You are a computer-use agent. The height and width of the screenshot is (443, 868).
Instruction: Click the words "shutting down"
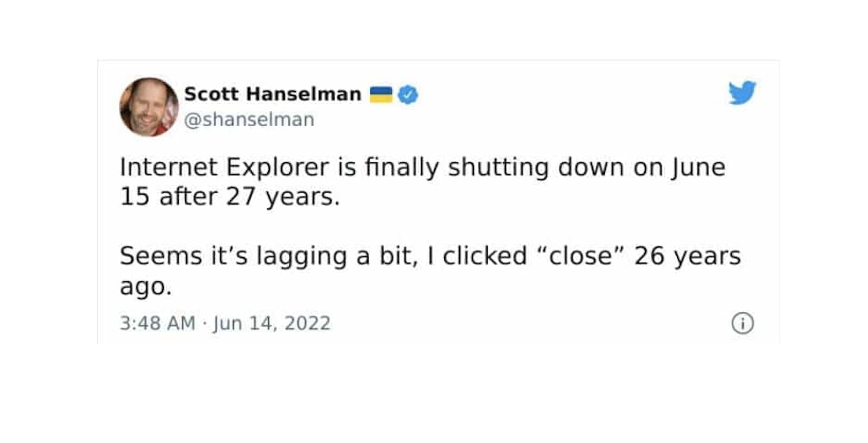click(x=536, y=167)
